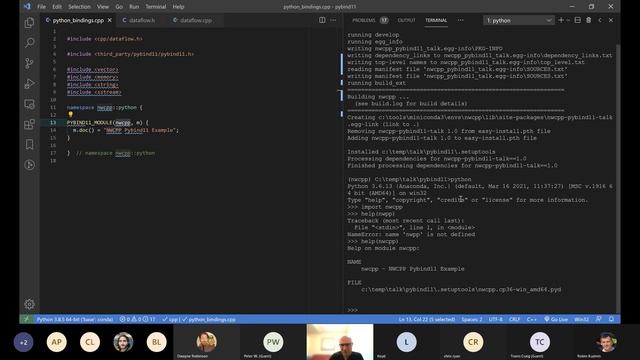The image size is (640, 360).
Task: Click the namespace nwcpp::python line
Action: coord(105,107)
